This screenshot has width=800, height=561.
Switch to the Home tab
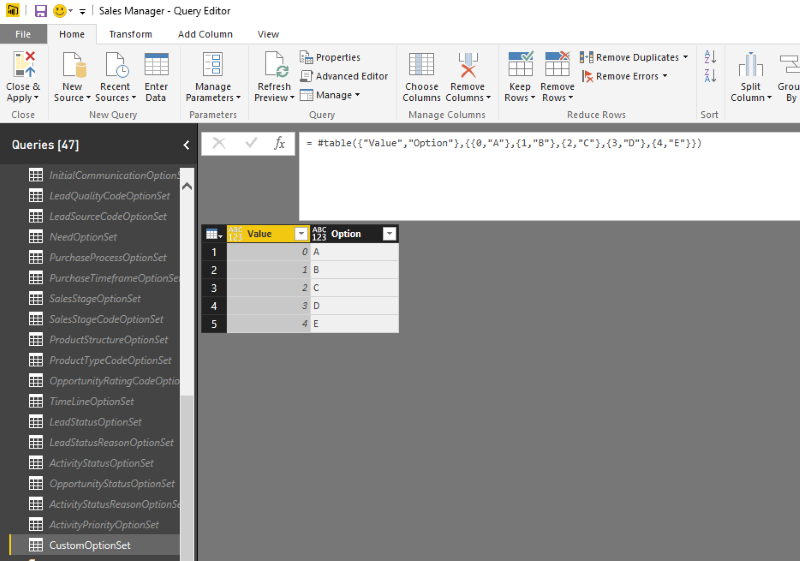point(72,34)
